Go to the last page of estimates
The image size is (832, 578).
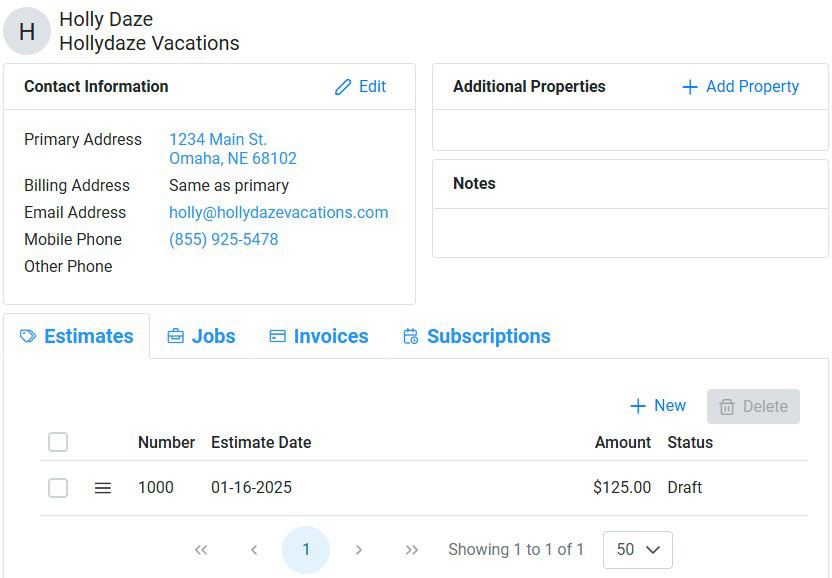[411, 550]
